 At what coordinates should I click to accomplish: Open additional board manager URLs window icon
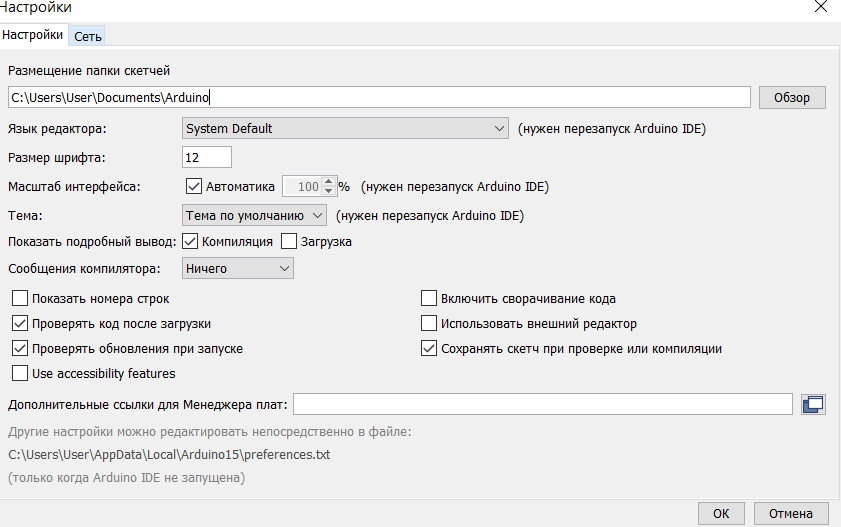pos(813,404)
